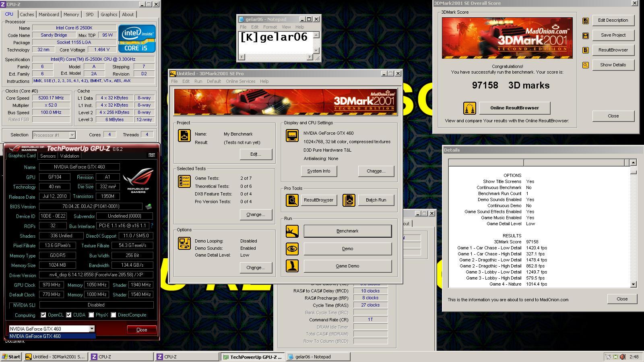Screen dimensions: 644x362
Task: Click the Online ResultBrowser icon
Action: [470, 108]
